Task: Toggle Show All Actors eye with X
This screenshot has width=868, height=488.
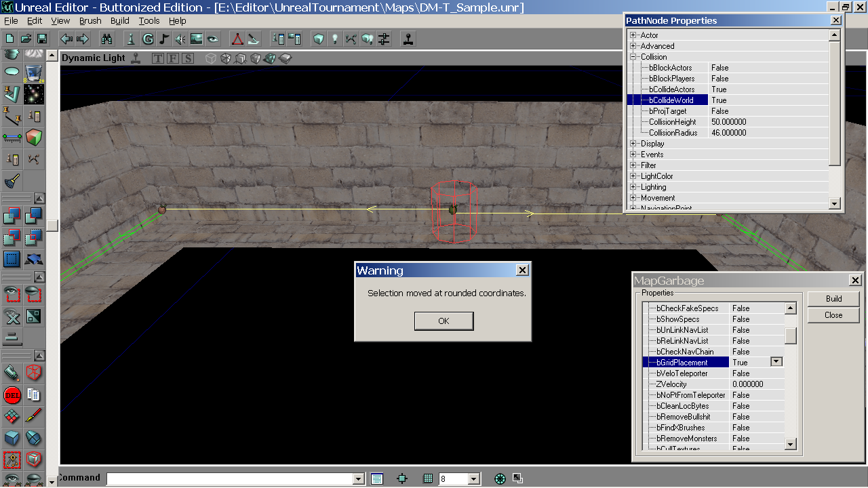Action: pyautogui.click(x=12, y=316)
